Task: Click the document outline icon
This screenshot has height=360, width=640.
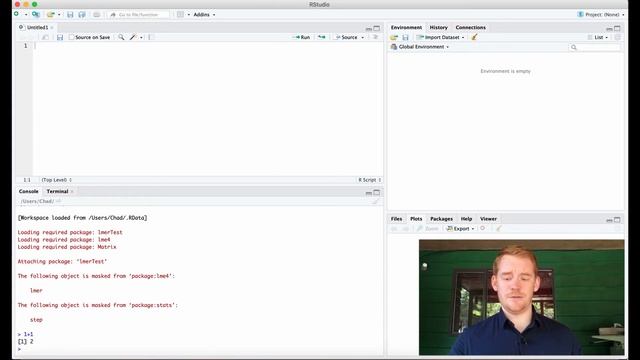Action: pos(375,37)
